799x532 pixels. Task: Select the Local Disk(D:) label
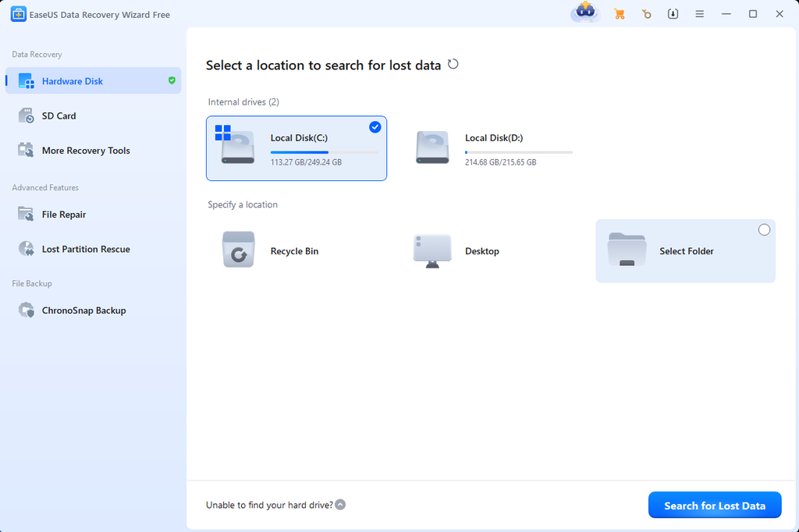494,138
